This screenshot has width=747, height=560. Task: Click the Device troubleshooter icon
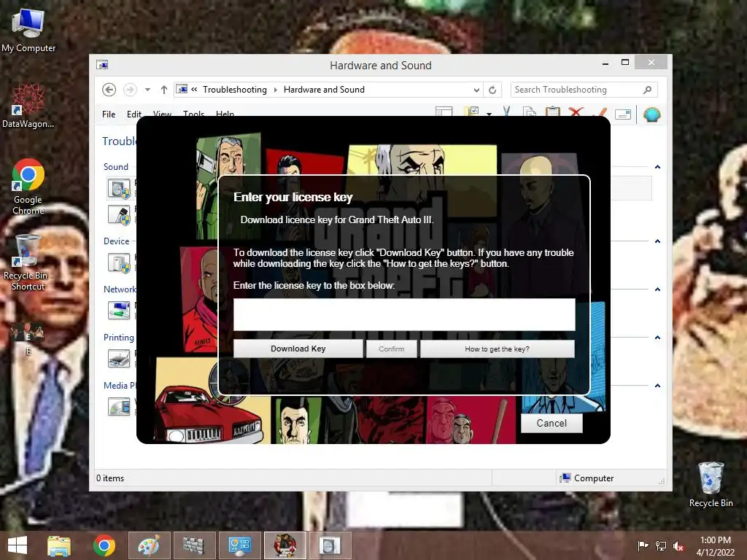tap(119, 262)
